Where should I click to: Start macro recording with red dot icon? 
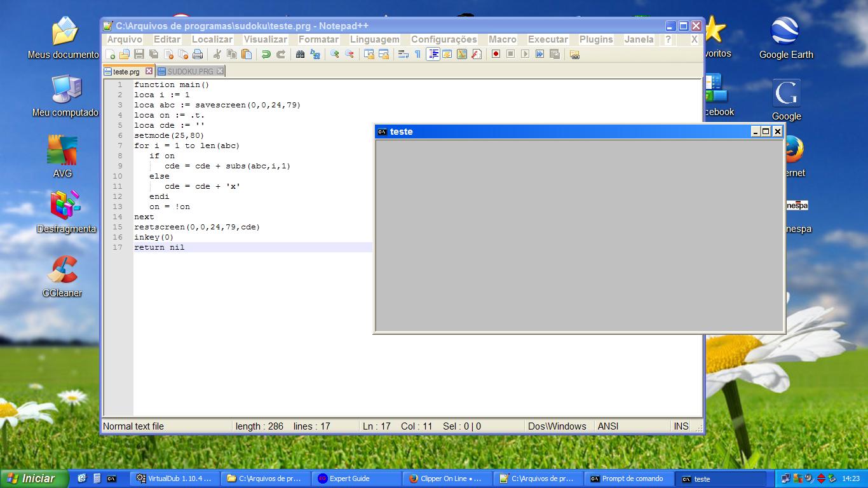click(x=496, y=55)
